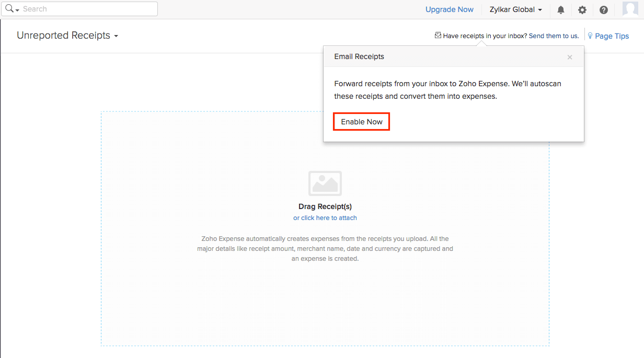This screenshot has height=358, width=644.
Task: Open the notifications bell icon
Action: (x=561, y=10)
